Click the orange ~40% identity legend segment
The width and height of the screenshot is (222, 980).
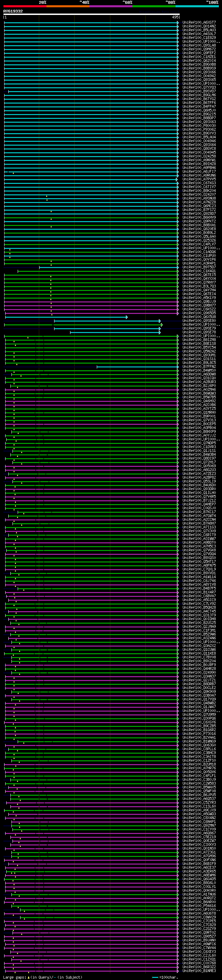pos(68,7)
